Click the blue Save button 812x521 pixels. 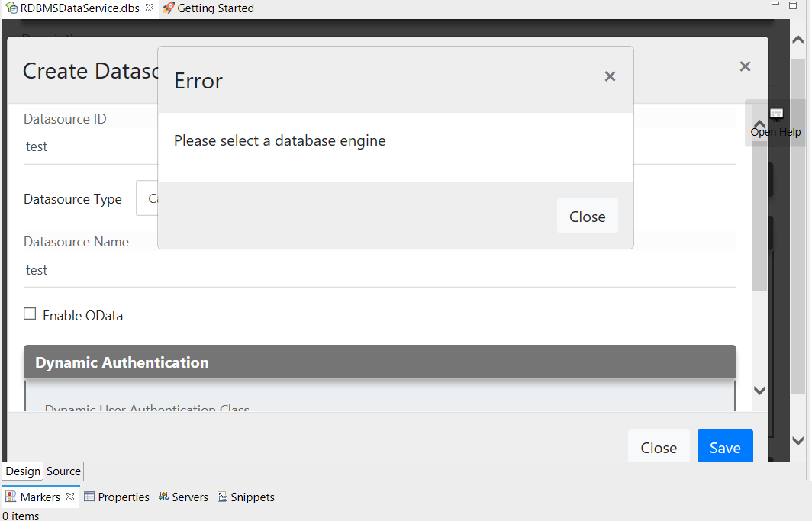pyautogui.click(x=725, y=446)
